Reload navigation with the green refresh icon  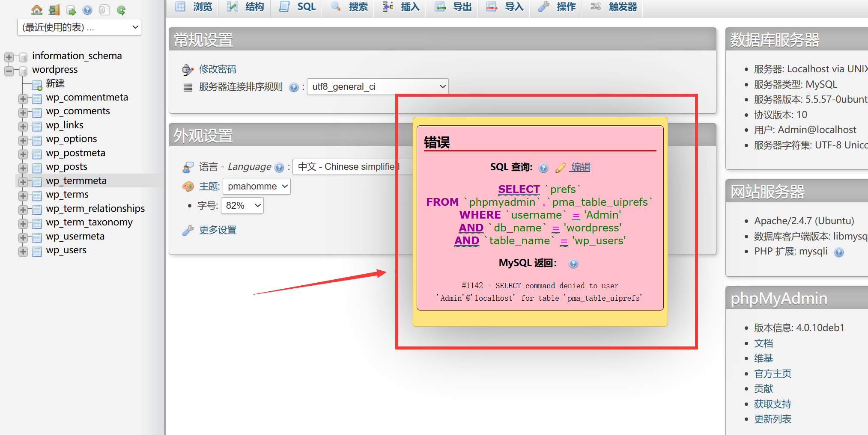click(121, 10)
